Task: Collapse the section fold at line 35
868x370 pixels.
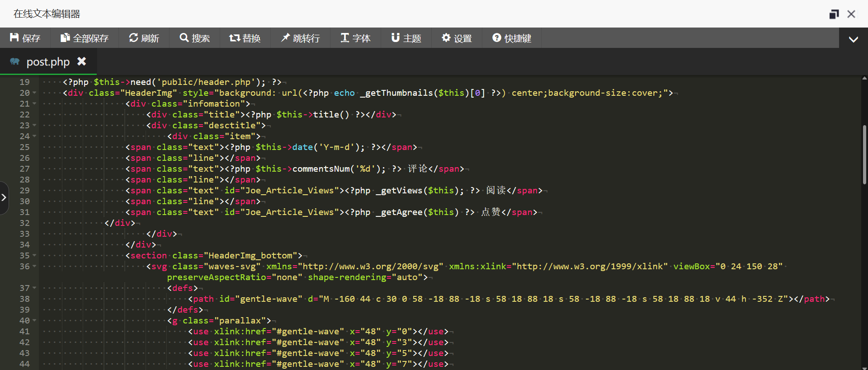Action: click(x=34, y=256)
